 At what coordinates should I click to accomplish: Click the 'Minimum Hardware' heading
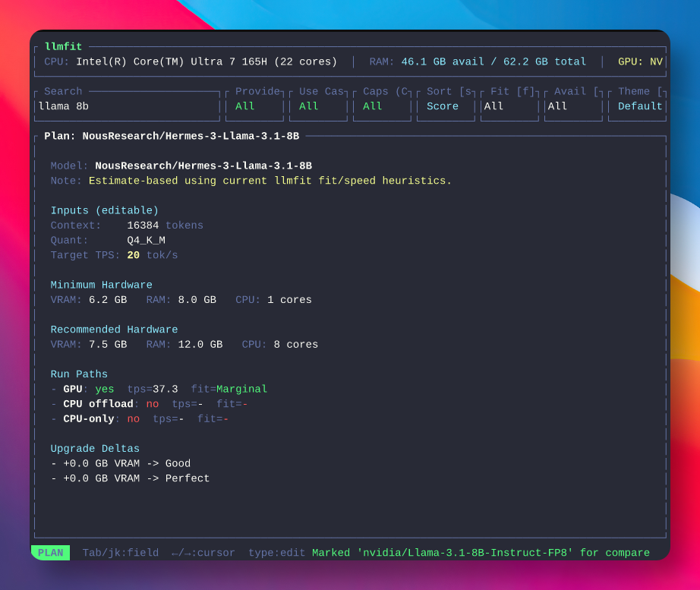click(101, 285)
